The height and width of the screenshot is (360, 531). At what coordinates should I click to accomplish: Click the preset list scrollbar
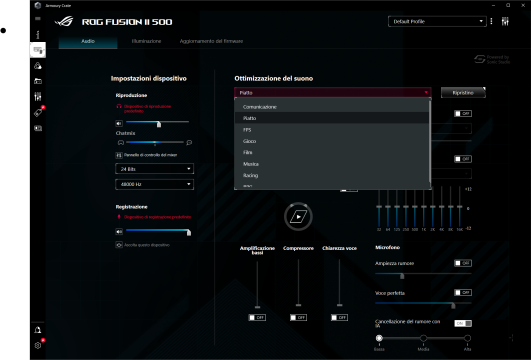(x=430, y=142)
